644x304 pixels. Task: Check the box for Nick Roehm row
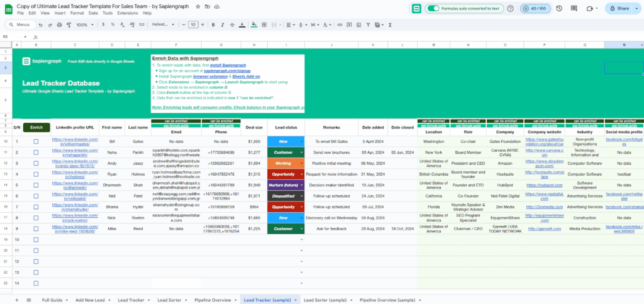[36, 218]
